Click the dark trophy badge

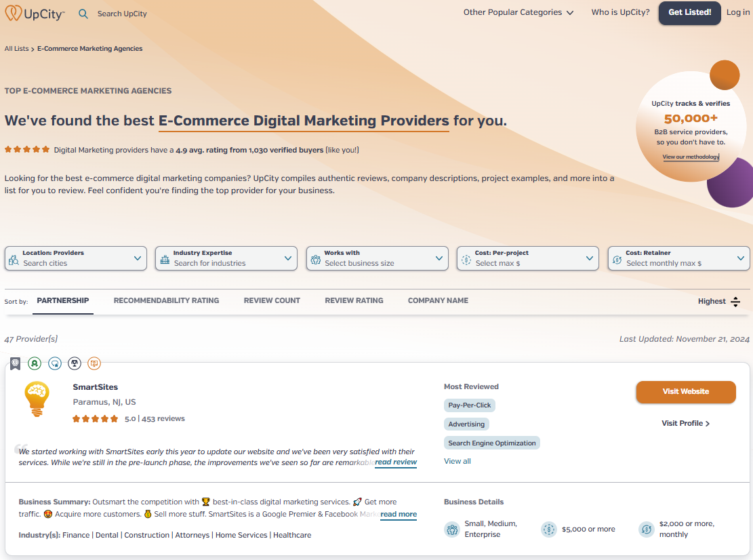pos(75,363)
